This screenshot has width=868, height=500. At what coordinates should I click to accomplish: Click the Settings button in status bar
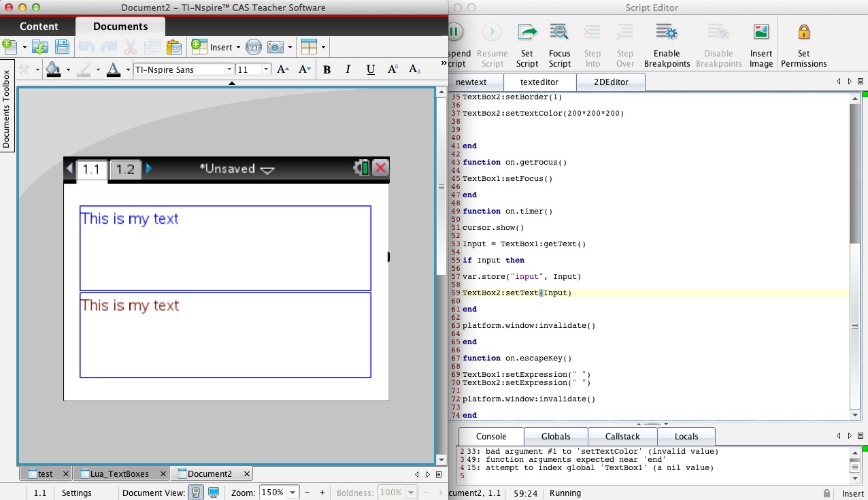[x=76, y=493]
